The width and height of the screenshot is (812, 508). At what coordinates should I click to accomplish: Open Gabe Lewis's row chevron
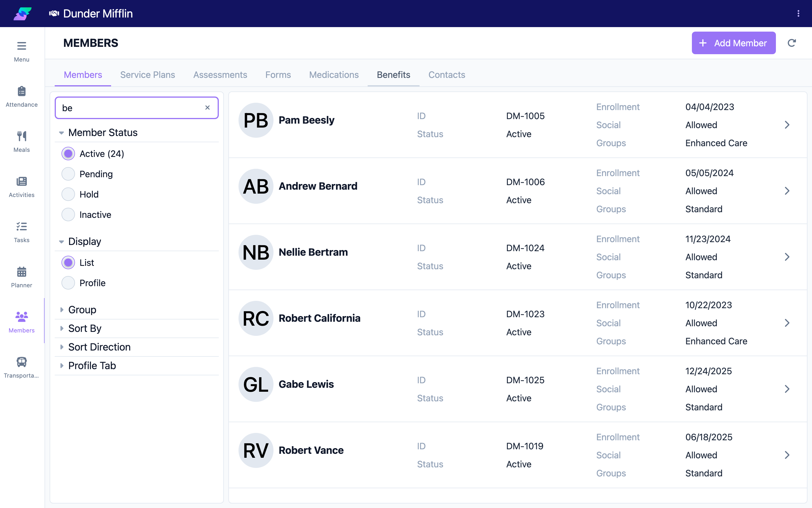(x=787, y=389)
